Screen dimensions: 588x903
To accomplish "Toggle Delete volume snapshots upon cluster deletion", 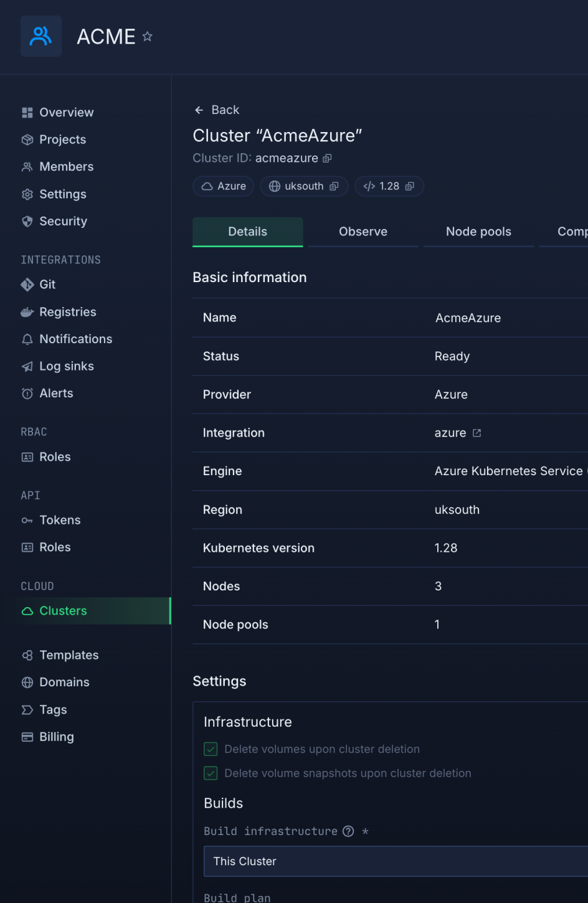I will click(x=211, y=773).
